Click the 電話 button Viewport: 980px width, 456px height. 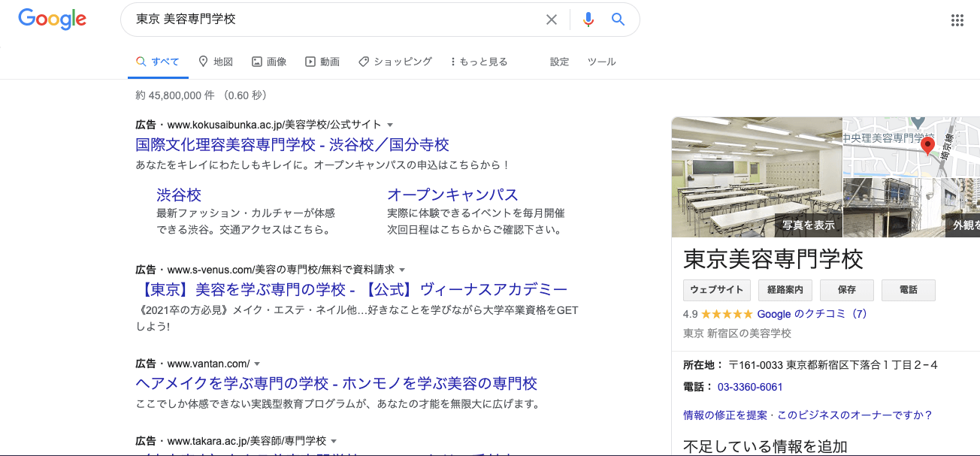(x=908, y=290)
